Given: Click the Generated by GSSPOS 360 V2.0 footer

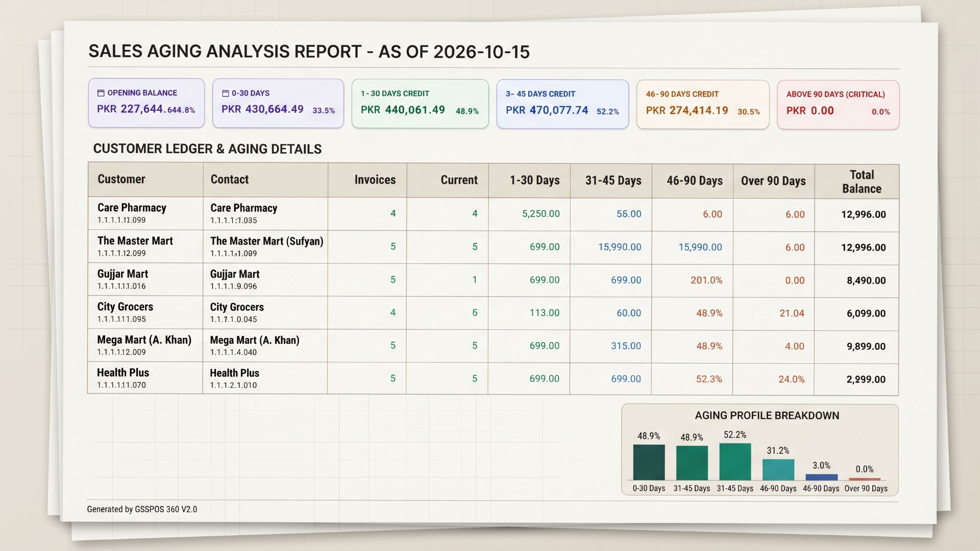Looking at the screenshot, I should [142, 509].
